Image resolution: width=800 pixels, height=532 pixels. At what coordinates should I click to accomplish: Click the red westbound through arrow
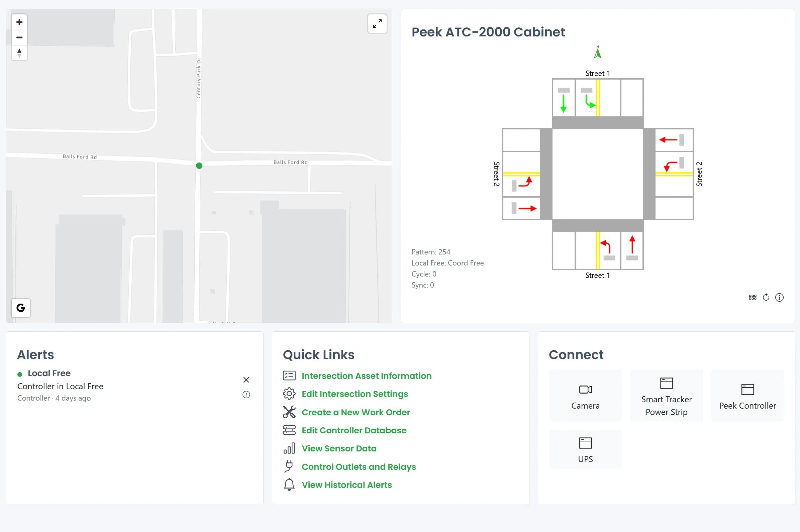[668, 140]
